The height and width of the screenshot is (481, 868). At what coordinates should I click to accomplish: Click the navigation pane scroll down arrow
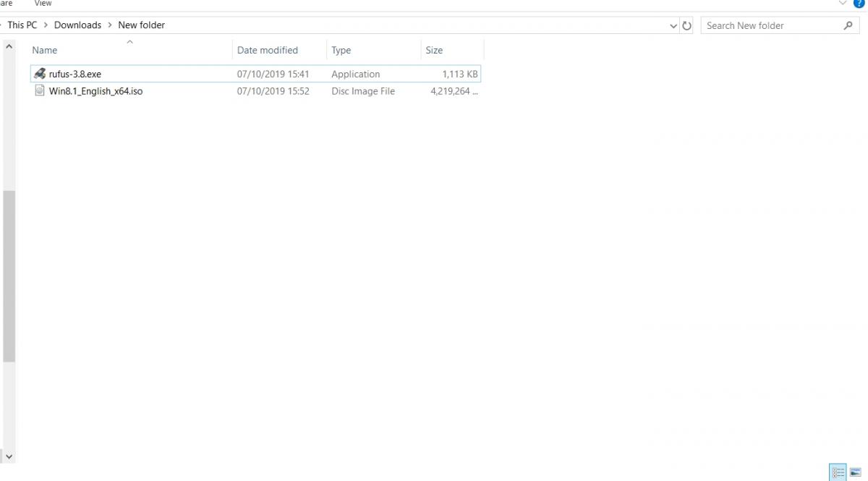point(9,457)
